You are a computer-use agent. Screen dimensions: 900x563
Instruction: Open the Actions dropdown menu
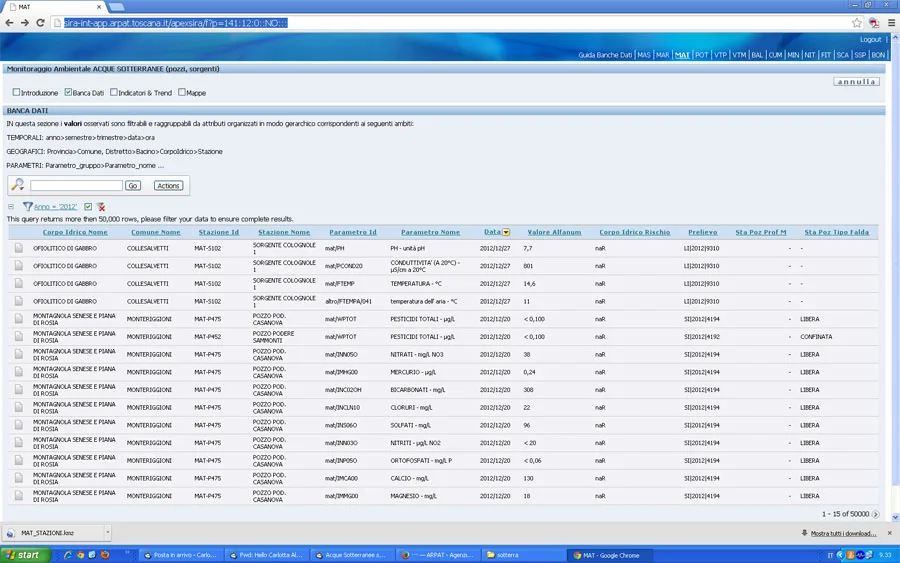click(168, 186)
